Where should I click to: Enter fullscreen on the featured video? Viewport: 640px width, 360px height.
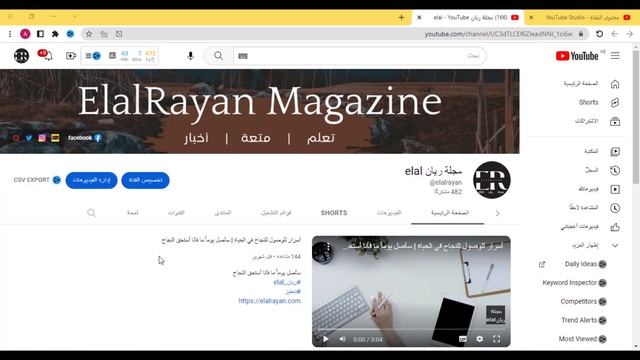tap(496, 339)
